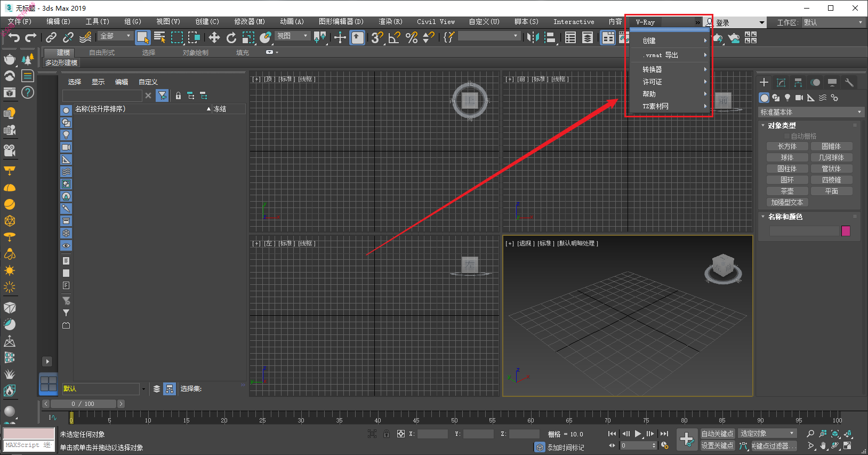This screenshot has height=455, width=868.
Task: Click the Rectangular Selection Region icon
Action: 177,37
